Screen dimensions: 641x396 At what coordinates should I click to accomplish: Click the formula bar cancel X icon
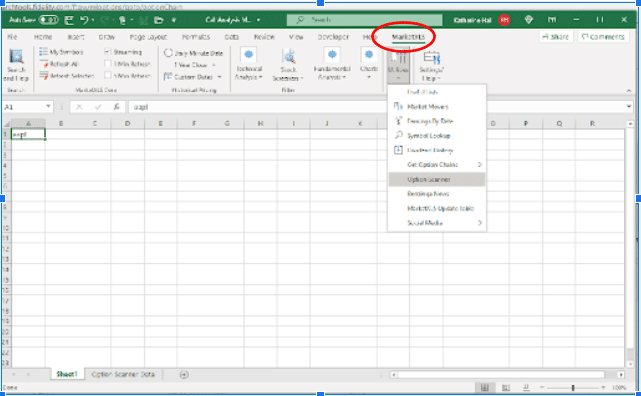tap(79, 107)
